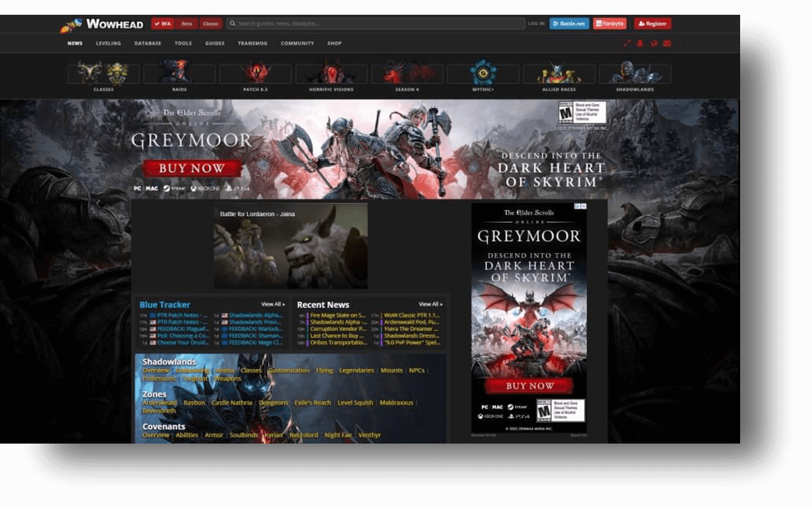This screenshot has height=506, width=812.
Task: Open the Soulbinds link under Covenants
Action: (x=244, y=435)
